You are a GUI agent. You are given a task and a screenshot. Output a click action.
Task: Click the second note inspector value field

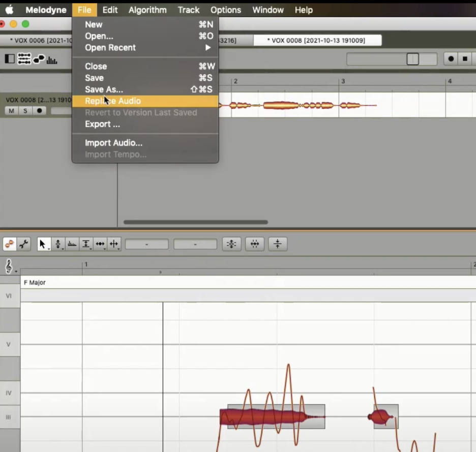pyautogui.click(x=195, y=244)
